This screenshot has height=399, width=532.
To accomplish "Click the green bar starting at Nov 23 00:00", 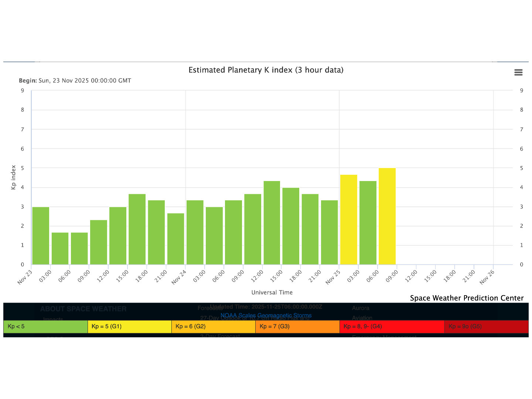I will pyautogui.click(x=41, y=236).
